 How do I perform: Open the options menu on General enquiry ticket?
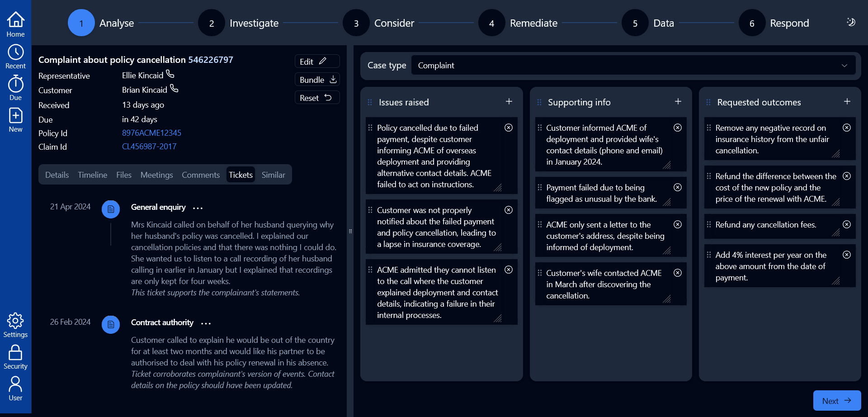coord(198,208)
